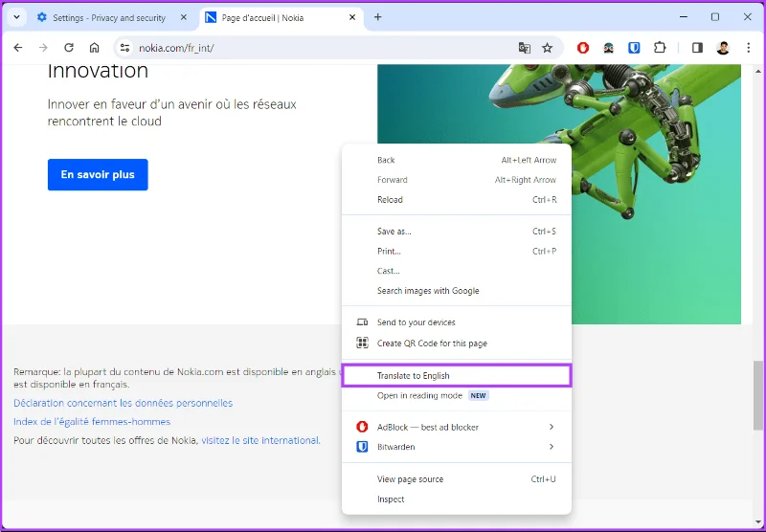Screen dimensions: 766x532
Task: Expand the Bitwarden submenu arrow
Action: click(x=552, y=447)
